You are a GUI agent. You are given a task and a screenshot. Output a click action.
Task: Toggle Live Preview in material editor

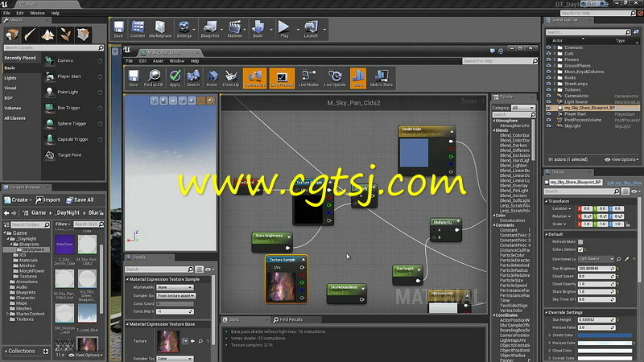pos(282,78)
